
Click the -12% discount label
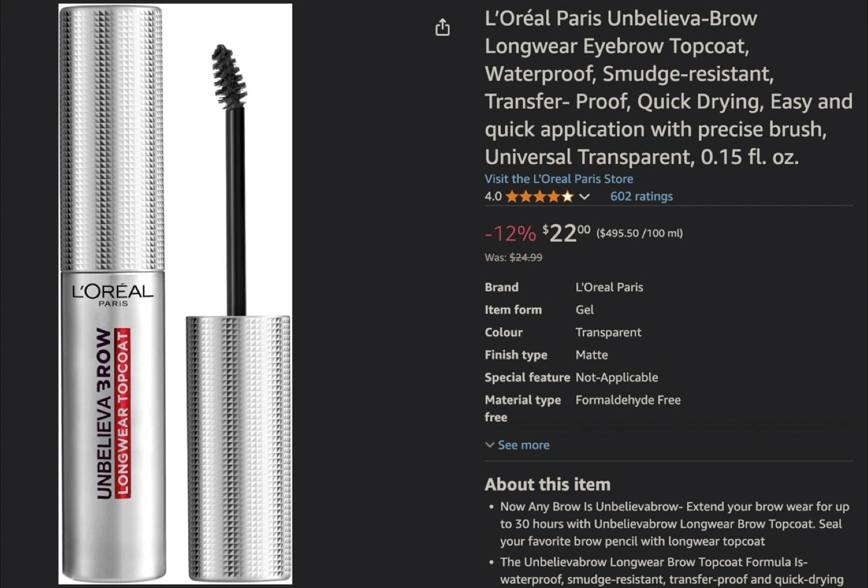510,233
